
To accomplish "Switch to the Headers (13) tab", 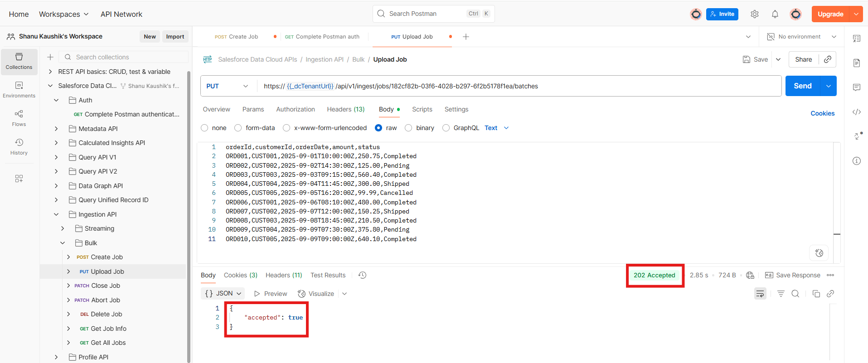I will (x=345, y=109).
